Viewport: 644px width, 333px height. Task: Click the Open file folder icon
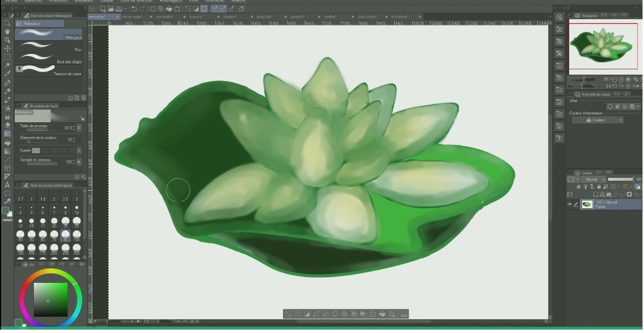[x=111, y=9]
